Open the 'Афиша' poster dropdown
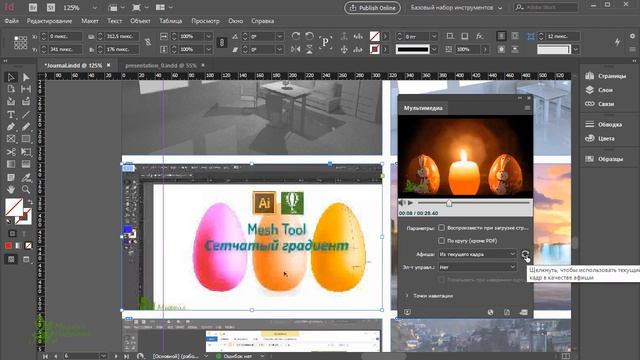This screenshot has width=640, height=360. pos(477,254)
